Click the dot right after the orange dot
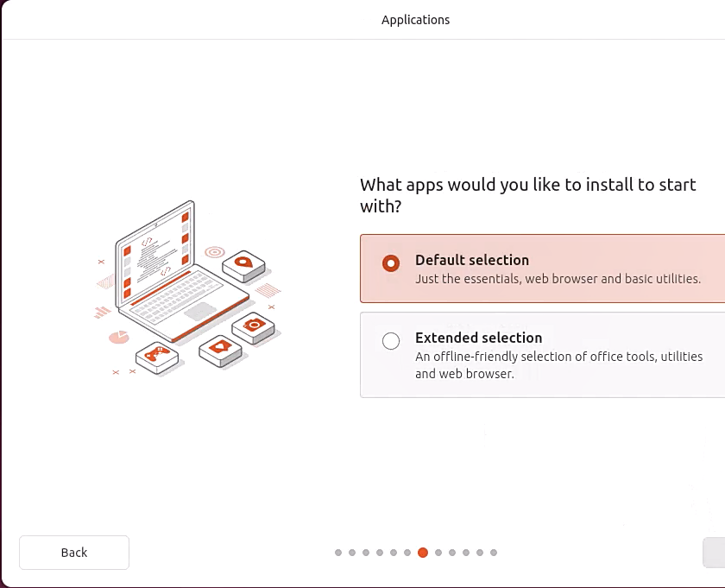Image resolution: width=725 pixels, height=588 pixels. point(437,552)
